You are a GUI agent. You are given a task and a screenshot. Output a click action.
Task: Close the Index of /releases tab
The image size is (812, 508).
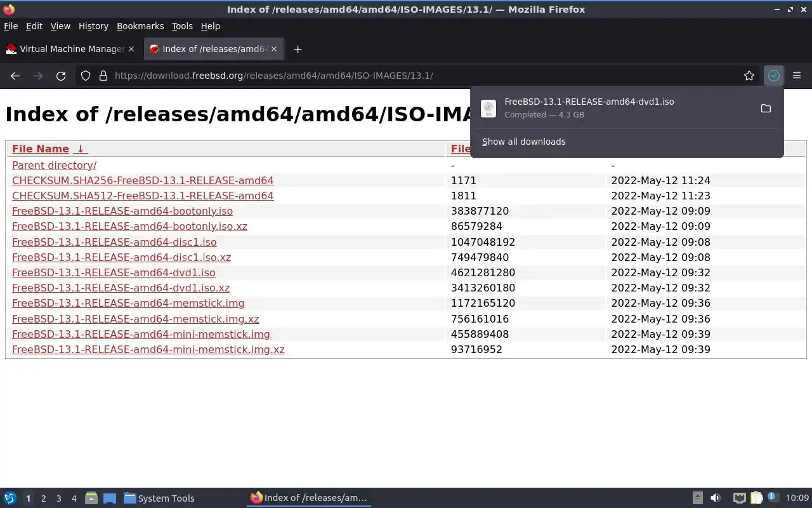pos(274,49)
